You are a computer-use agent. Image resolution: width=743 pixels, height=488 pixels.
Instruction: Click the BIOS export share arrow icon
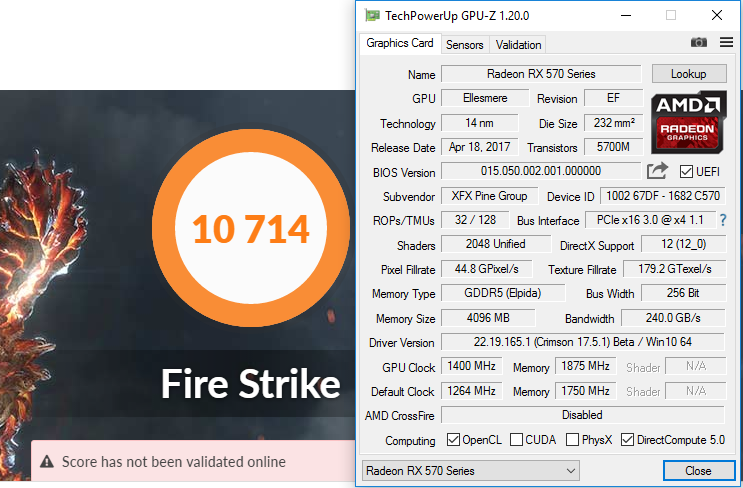[657, 171]
